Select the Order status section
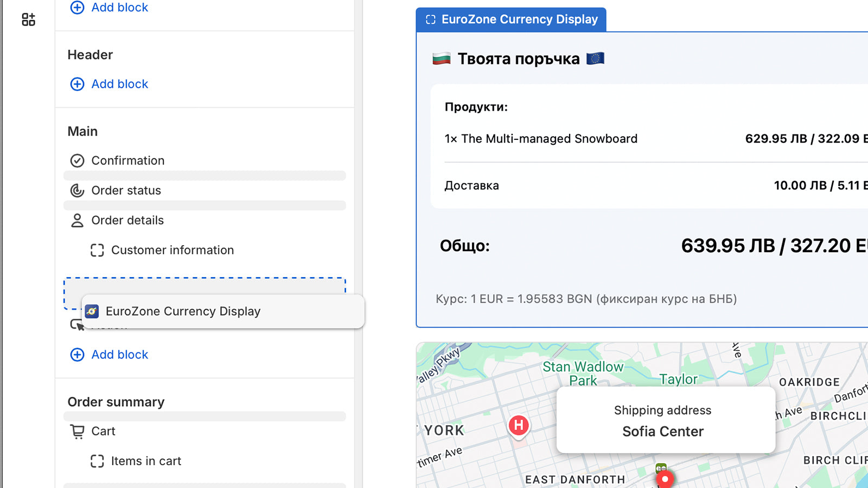 tap(126, 190)
